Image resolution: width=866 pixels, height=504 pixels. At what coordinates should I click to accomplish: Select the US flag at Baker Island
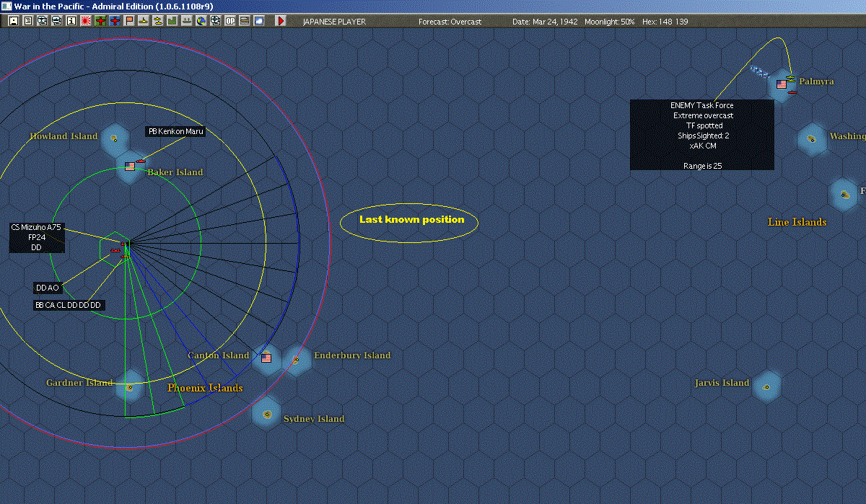tap(130, 167)
